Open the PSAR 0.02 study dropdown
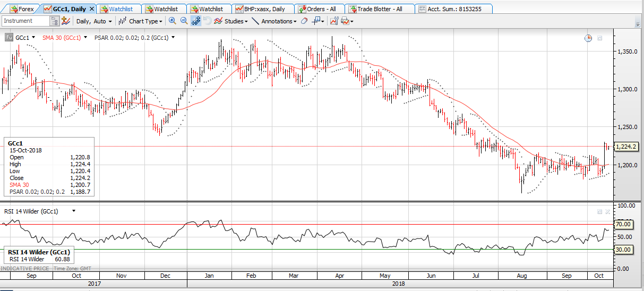644x291 pixels. [x=173, y=38]
